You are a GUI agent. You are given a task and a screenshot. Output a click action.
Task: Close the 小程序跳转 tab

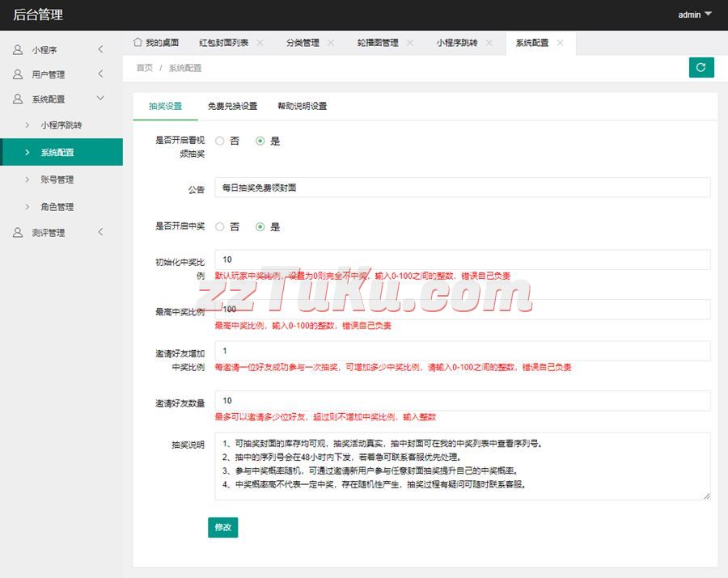click(489, 43)
